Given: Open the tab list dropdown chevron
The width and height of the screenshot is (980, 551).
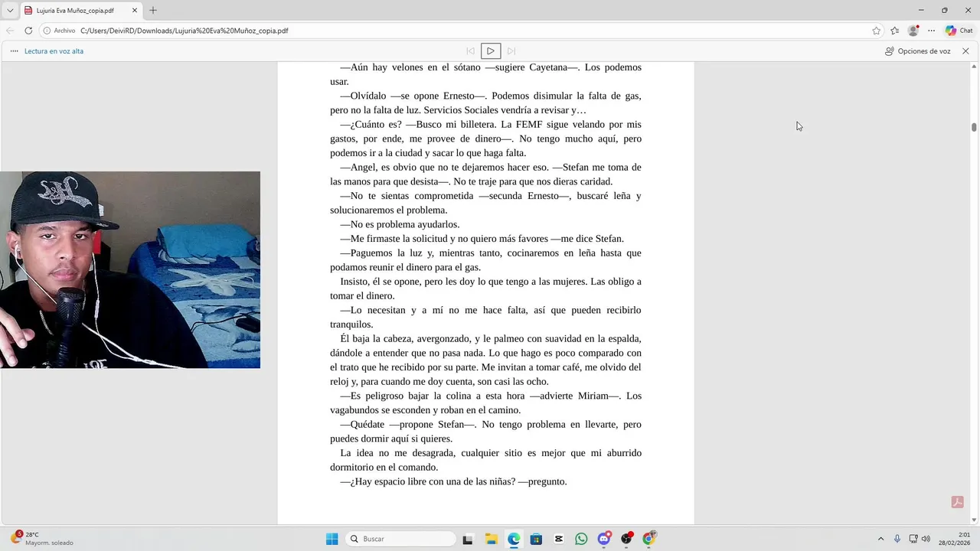Looking at the screenshot, I should coord(10,11).
